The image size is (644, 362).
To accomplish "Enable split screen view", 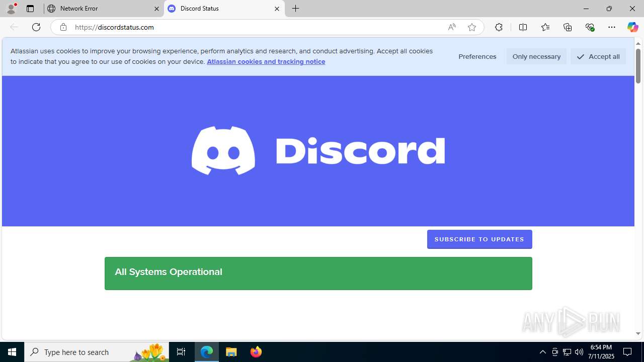I will [x=523, y=27].
